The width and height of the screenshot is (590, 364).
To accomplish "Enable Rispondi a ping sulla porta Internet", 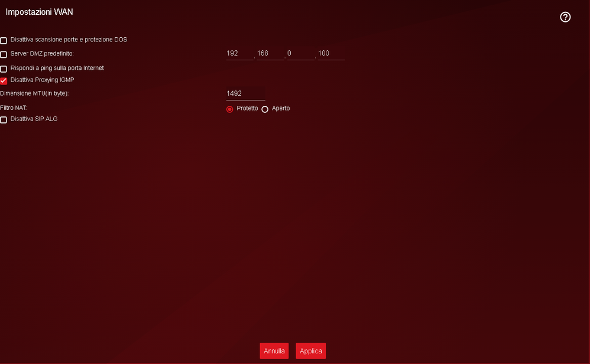I will [4, 69].
